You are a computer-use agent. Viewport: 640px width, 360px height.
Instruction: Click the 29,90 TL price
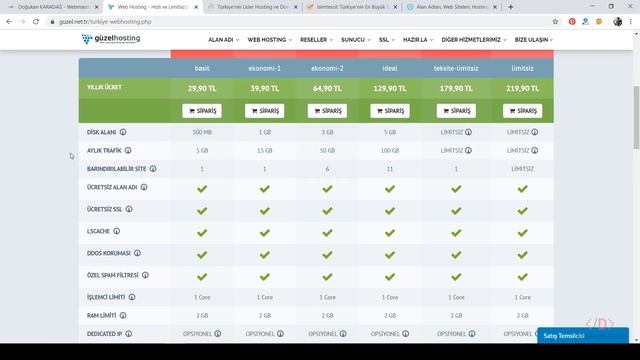tap(202, 88)
